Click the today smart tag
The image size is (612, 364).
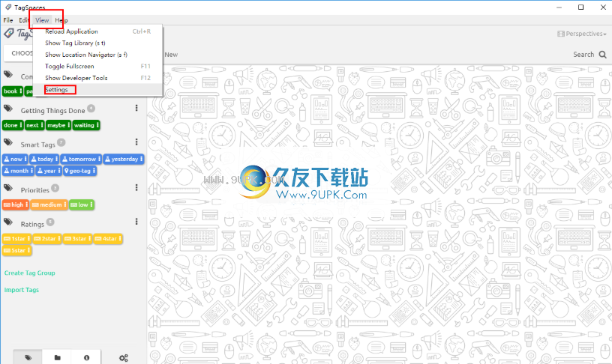click(x=44, y=159)
